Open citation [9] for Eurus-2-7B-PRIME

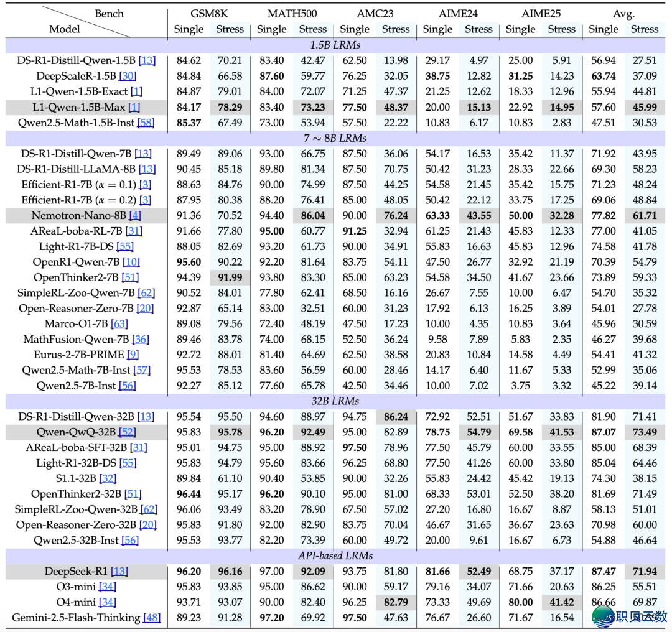(x=133, y=355)
